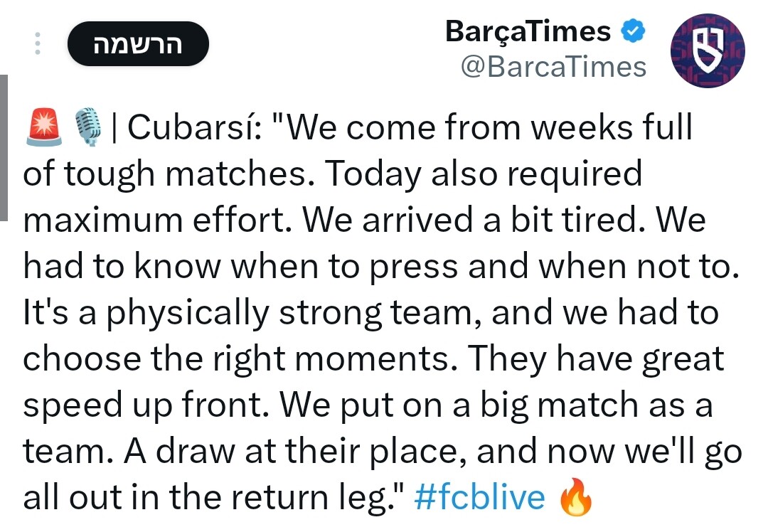
Task: Open the @BarcaTimes handle
Action: [x=553, y=67]
